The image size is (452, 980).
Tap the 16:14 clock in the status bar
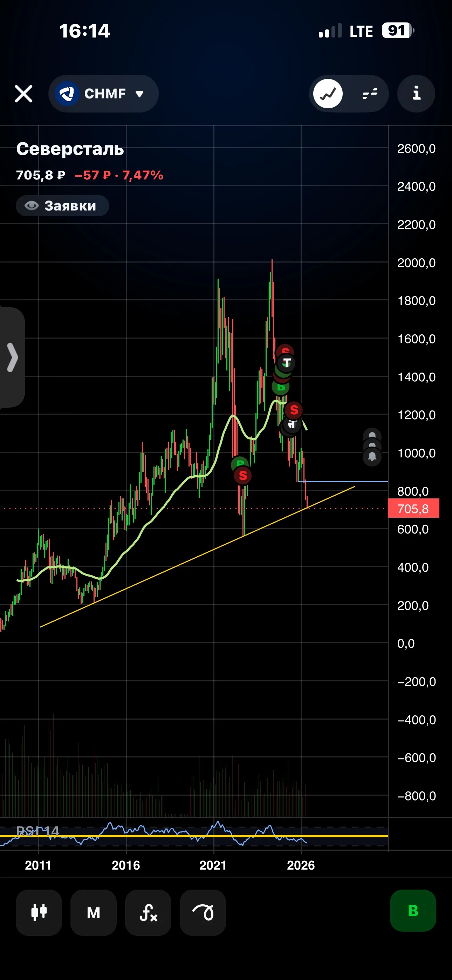(84, 31)
